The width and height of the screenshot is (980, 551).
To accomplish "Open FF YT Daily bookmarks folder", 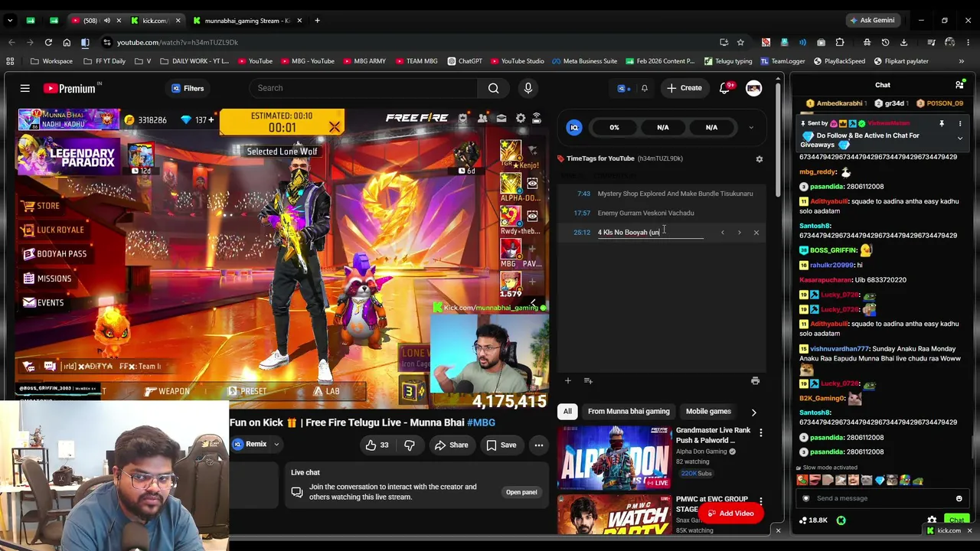I will 104,61.
